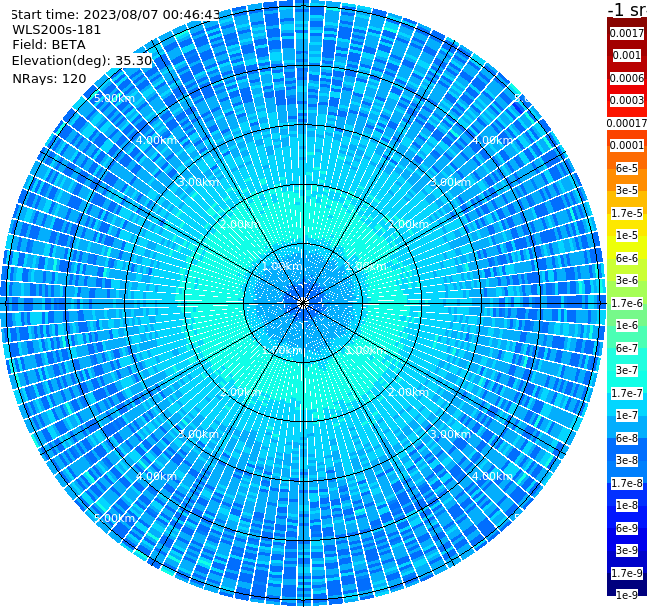Screen dimensions: 647x607
Task: Click the 6e-8 colorbar label
Action: click(x=627, y=438)
